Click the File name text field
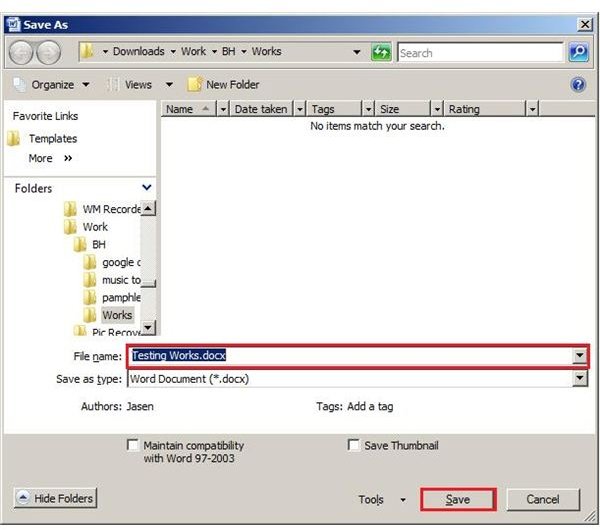 (351, 356)
